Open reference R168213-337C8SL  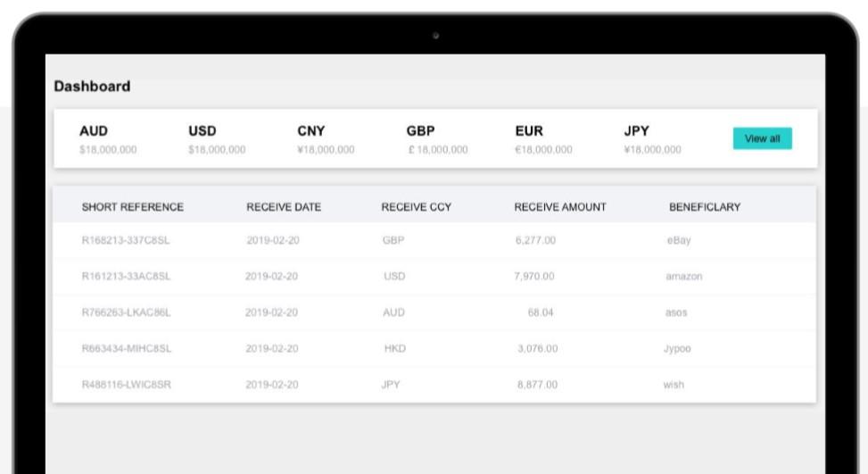coord(126,240)
